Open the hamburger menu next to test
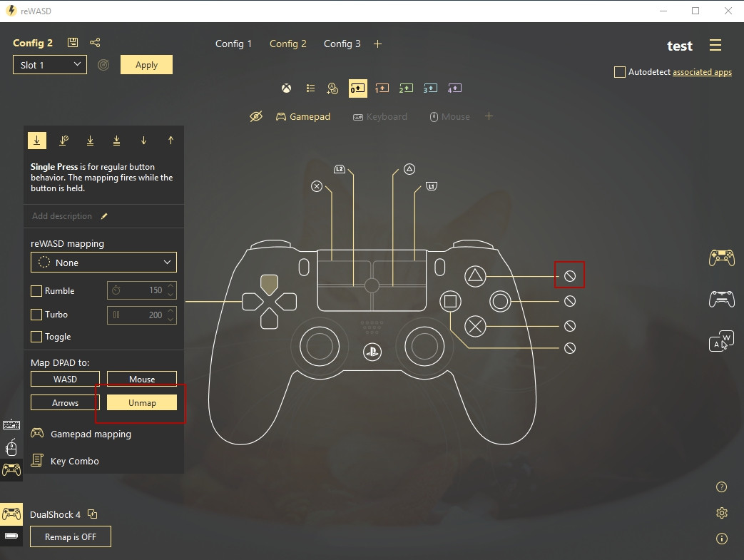Image resolution: width=744 pixels, height=560 pixels. (x=715, y=45)
